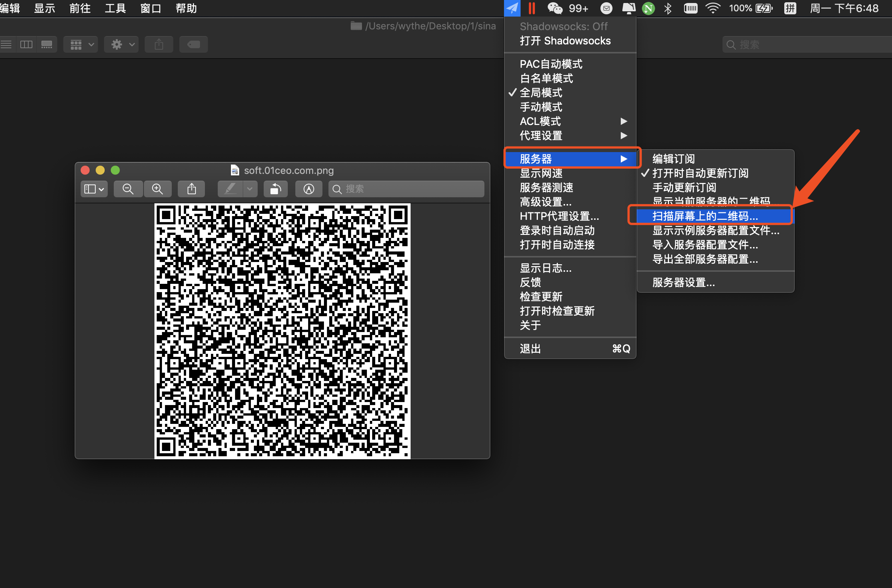This screenshot has width=892, height=588.
Task: Expand the 代理设置 submenu
Action: [x=570, y=136]
